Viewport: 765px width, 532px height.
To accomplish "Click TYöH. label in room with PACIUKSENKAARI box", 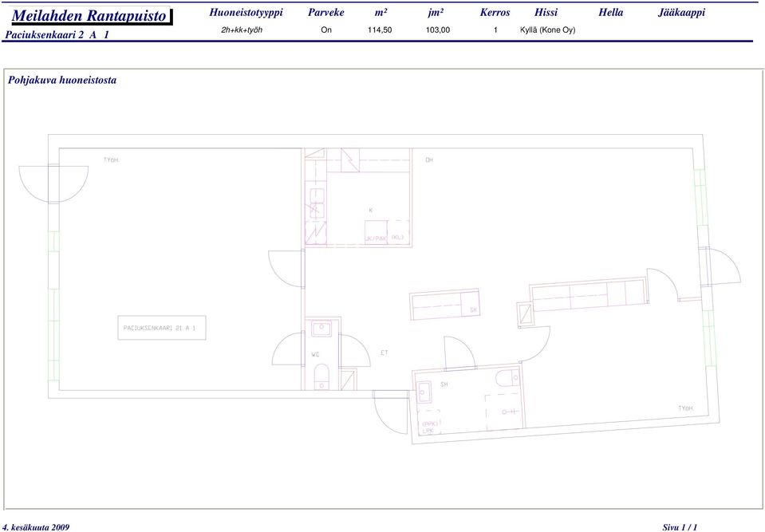I will click(x=112, y=160).
